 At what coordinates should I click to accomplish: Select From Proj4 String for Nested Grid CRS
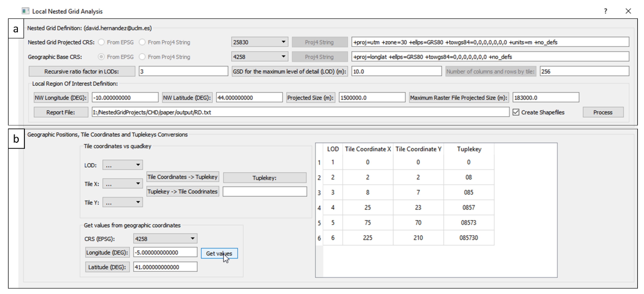[142, 42]
